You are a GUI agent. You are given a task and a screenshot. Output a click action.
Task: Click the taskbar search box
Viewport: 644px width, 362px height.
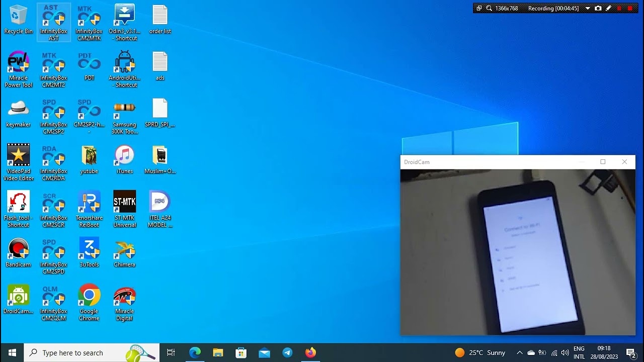tap(92, 352)
